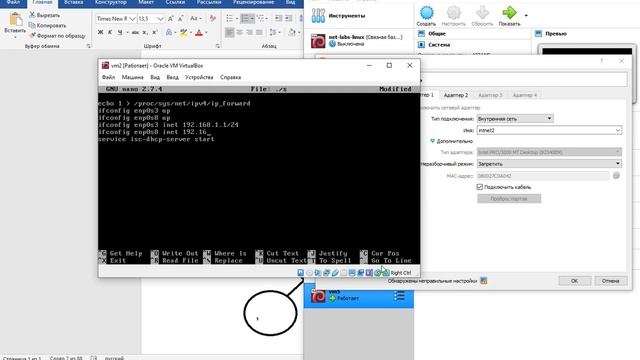Click the USB status icon in vm2 status bar
This screenshot has height=360, width=640.
335,273
